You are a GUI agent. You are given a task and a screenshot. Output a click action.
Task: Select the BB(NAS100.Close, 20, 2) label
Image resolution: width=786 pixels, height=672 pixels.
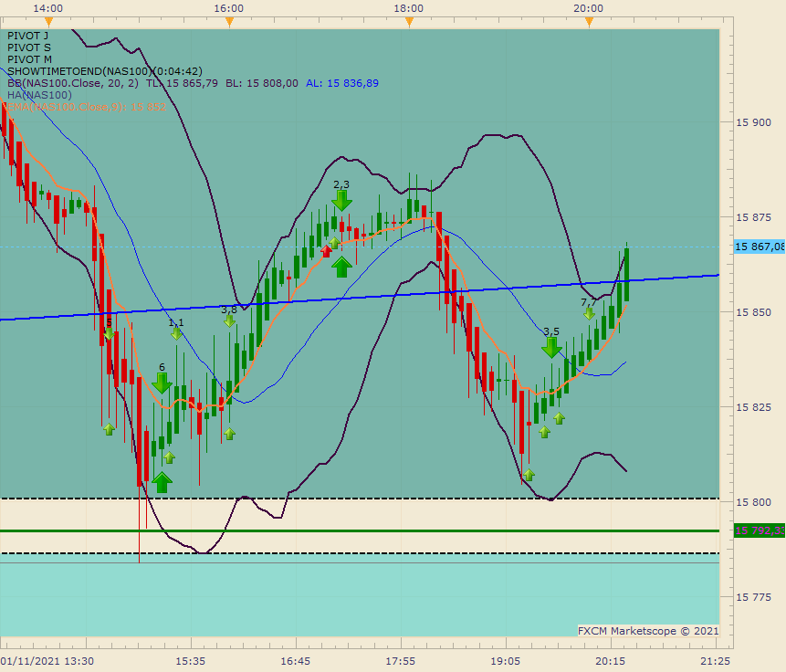point(73,83)
